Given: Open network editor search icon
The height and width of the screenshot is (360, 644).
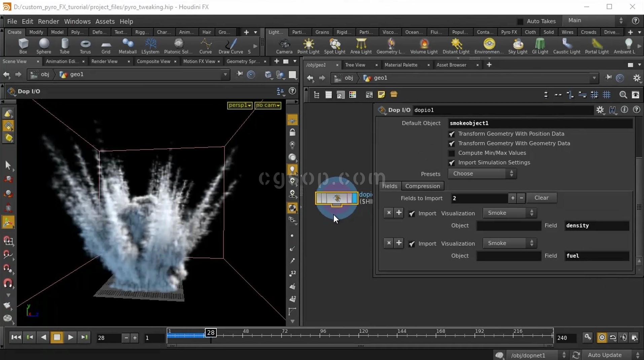Looking at the screenshot, I should click(623, 95).
